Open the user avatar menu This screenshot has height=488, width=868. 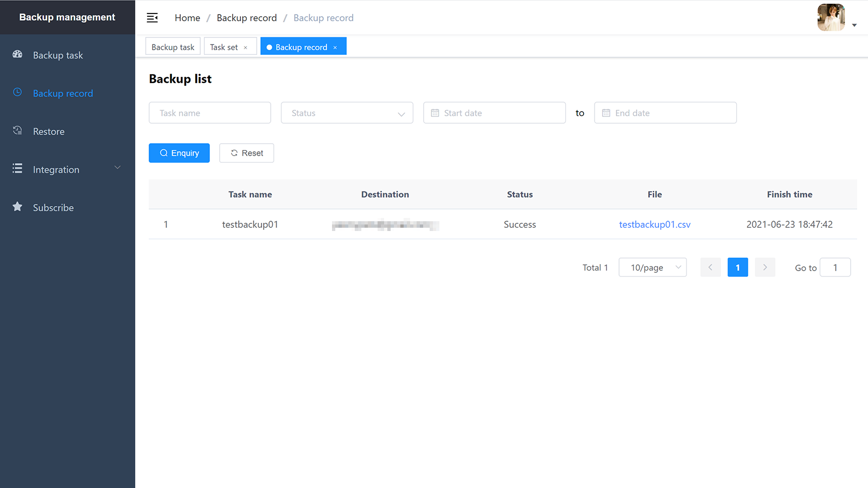831,17
